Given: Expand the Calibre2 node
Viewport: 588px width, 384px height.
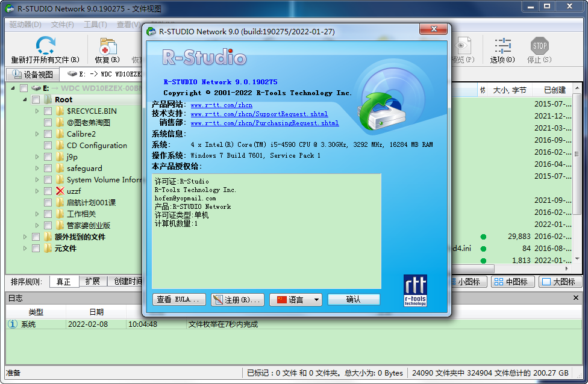Looking at the screenshot, I should (x=37, y=134).
